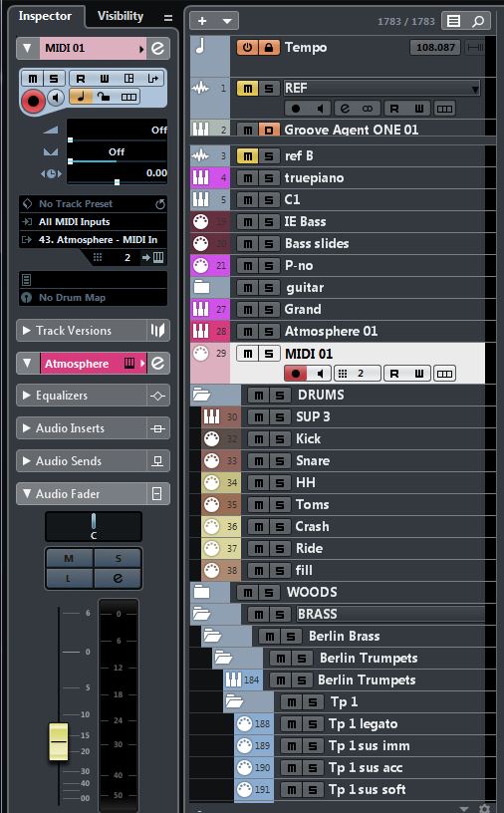Expand the Track Versions section
Screen dimensions: 504x813
pos(27,331)
